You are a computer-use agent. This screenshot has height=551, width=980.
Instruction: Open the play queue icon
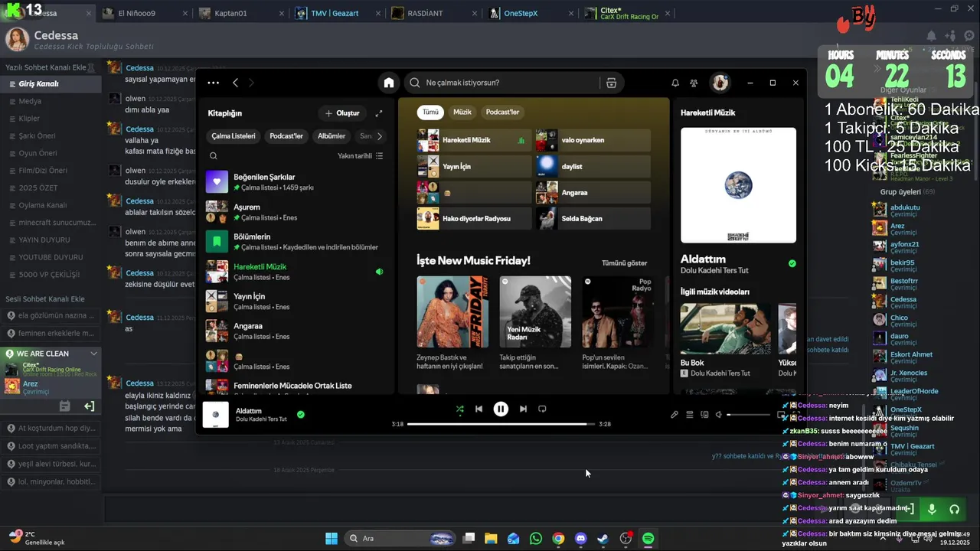click(690, 415)
